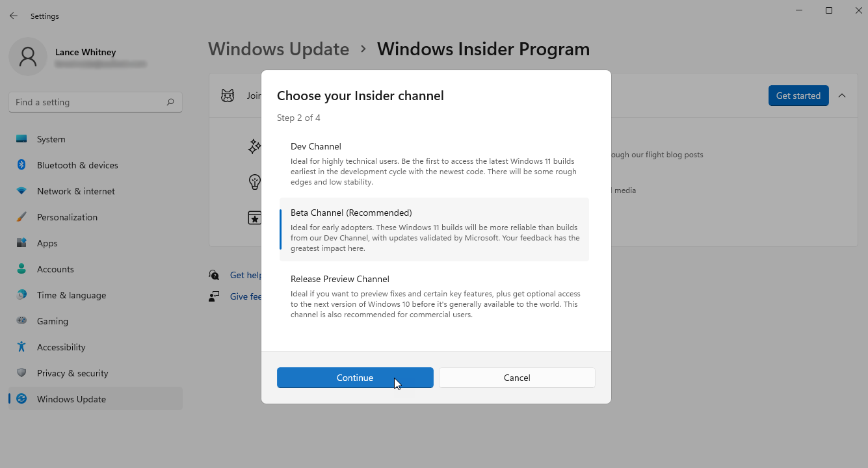Click the Continue button
Image resolution: width=868 pixels, height=468 pixels.
coord(355,378)
